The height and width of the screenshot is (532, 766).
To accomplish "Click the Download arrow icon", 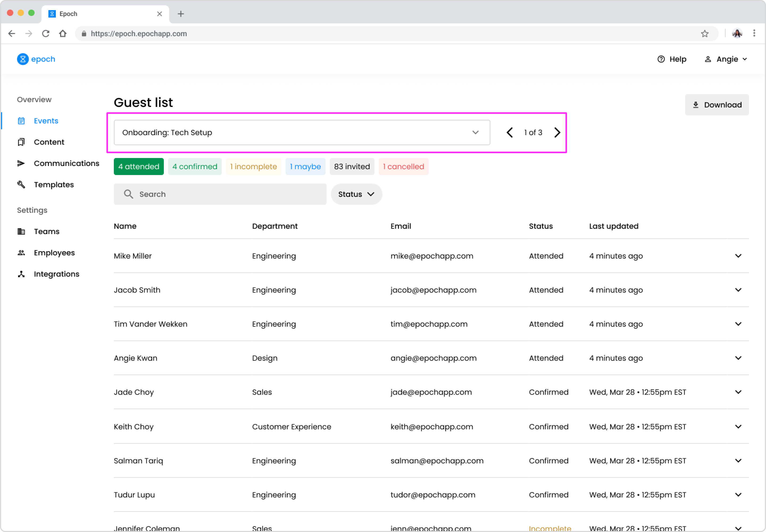I will (x=696, y=105).
